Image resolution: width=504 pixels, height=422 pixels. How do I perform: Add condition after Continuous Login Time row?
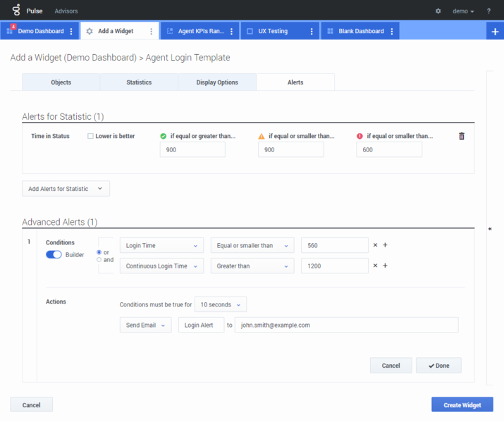pyautogui.click(x=385, y=266)
